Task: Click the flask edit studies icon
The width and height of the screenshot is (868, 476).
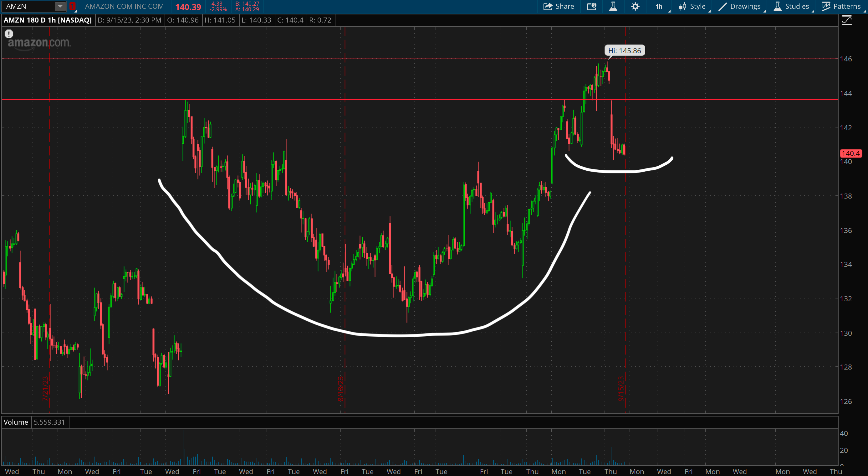Action: click(613, 6)
